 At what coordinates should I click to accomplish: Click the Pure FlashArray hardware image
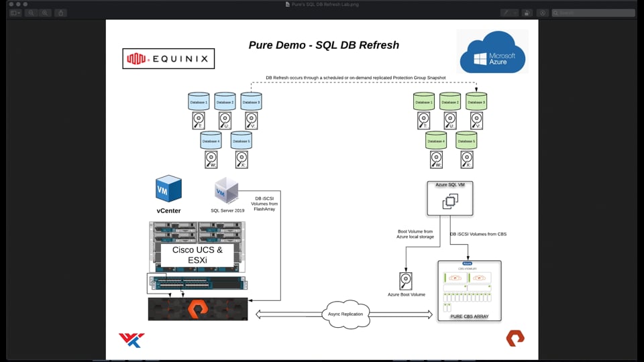tap(198, 309)
